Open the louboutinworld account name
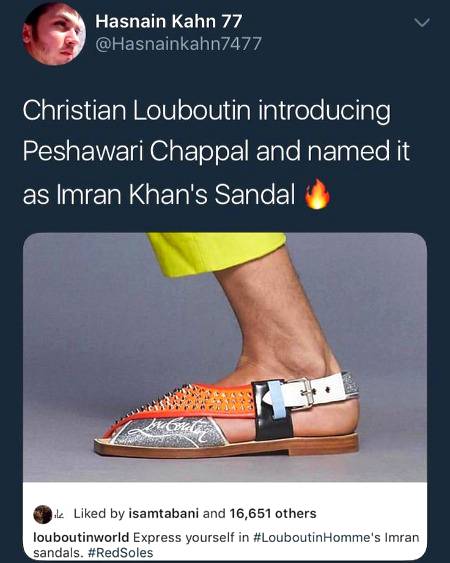450x563 pixels. pos(81,538)
